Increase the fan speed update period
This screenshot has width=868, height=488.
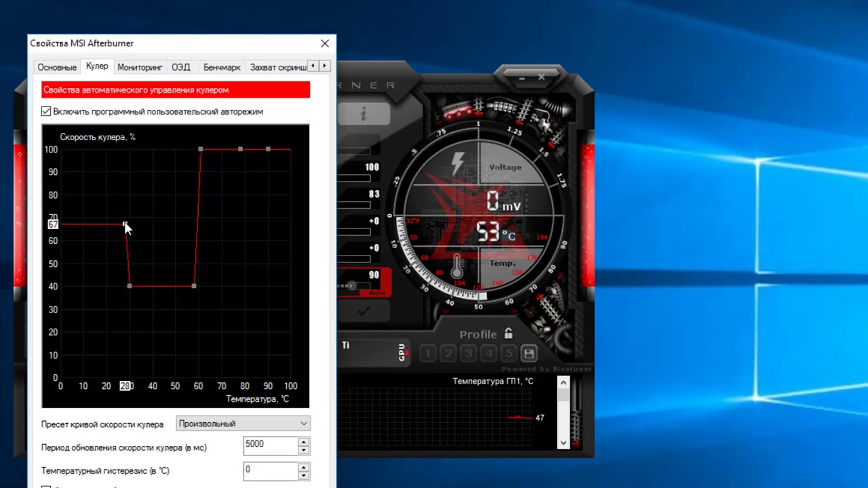304,441
